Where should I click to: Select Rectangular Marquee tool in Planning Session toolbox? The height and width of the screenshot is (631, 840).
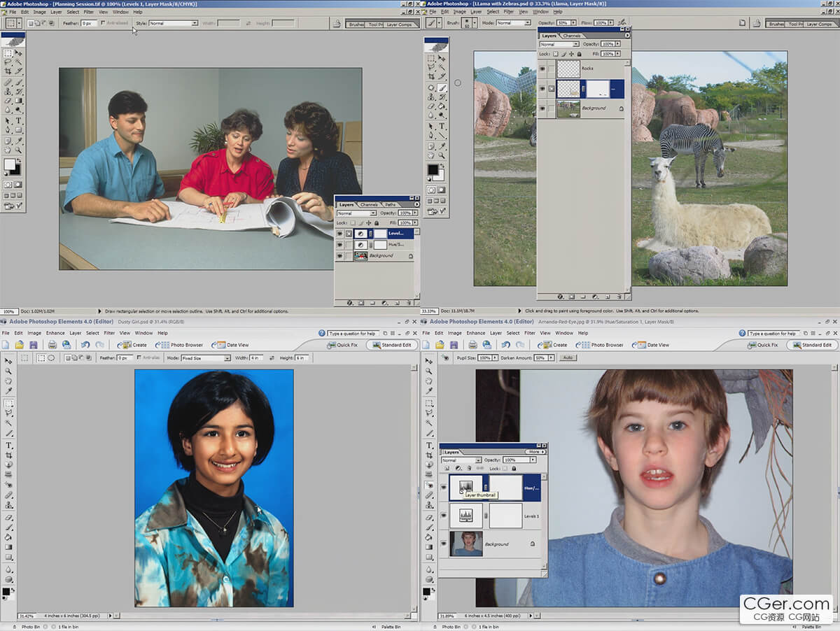tap(8, 53)
